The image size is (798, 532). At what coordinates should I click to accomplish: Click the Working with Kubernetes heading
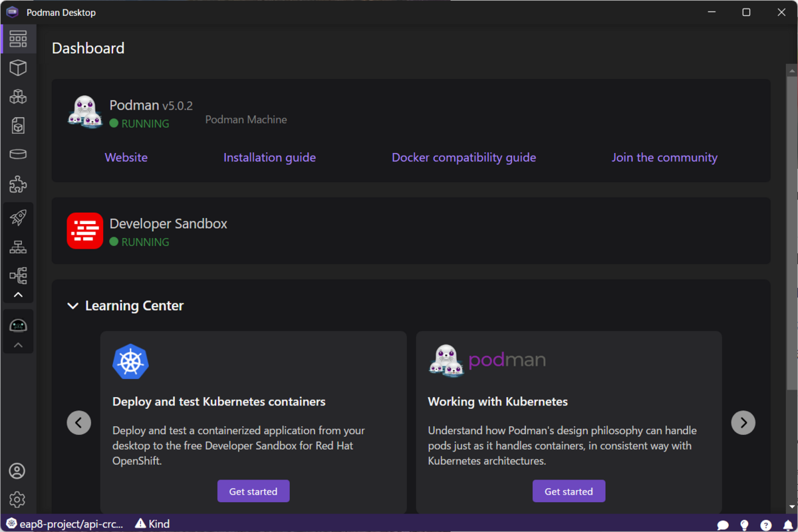[x=497, y=402]
